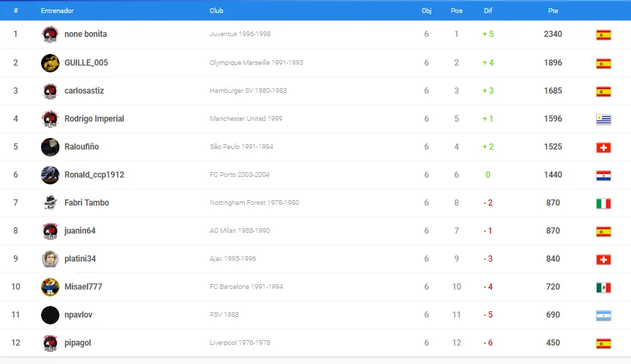Open Fabri Tambo name link

(x=87, y=203)
